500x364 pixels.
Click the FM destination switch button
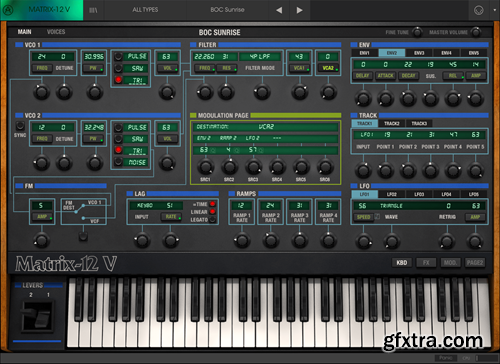(x=83, y=236)
